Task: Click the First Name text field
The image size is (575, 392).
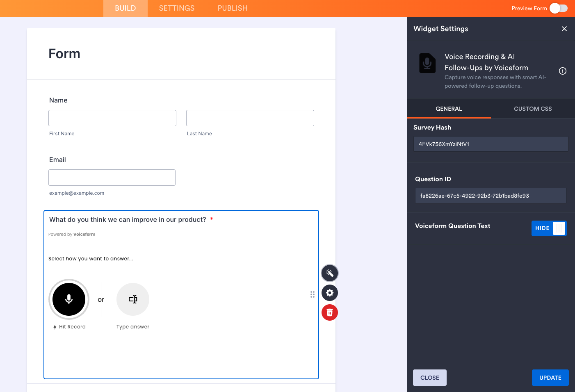Action: tap(112, 118)
